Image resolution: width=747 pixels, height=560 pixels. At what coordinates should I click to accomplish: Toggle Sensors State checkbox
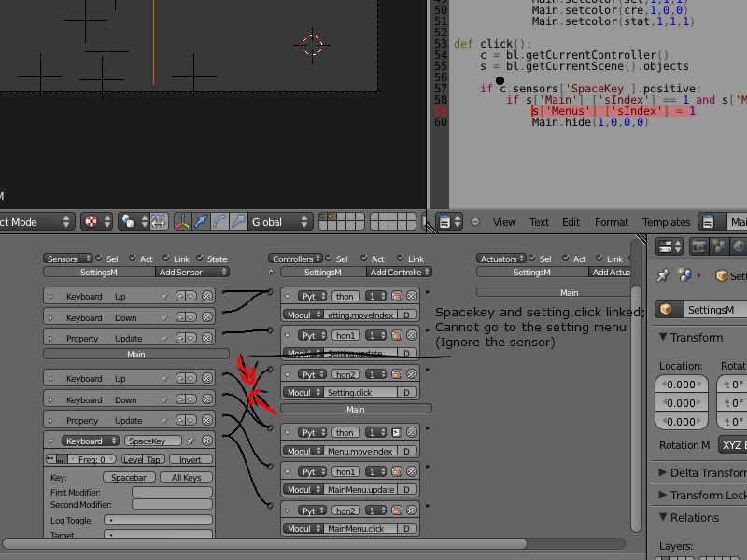coord(200,259)
